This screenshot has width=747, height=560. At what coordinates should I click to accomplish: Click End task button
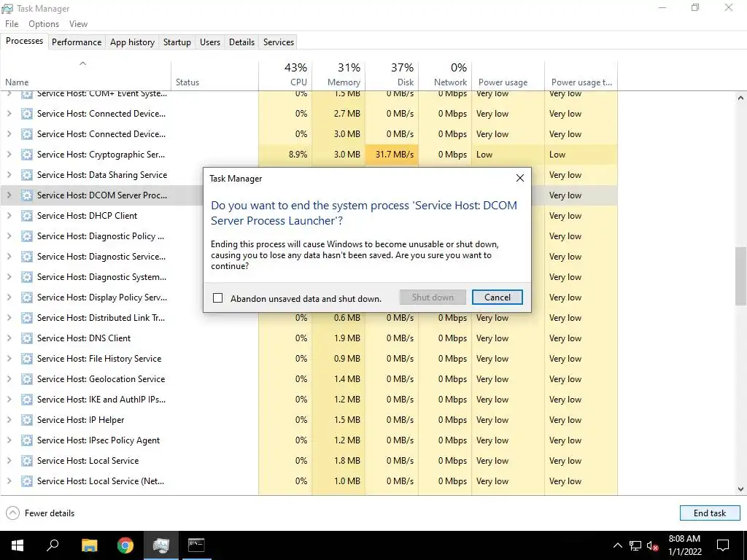[709, 513]
